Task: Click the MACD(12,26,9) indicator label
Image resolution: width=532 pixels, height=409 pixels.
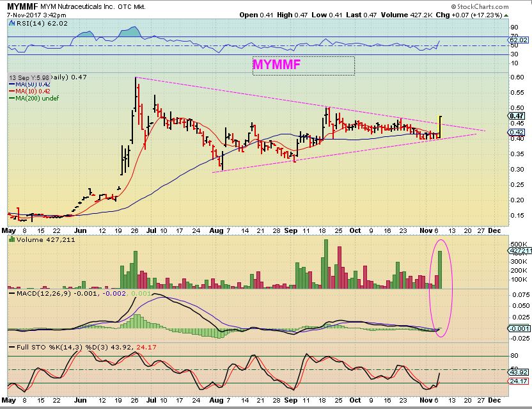Action: [x=43, y=293]
